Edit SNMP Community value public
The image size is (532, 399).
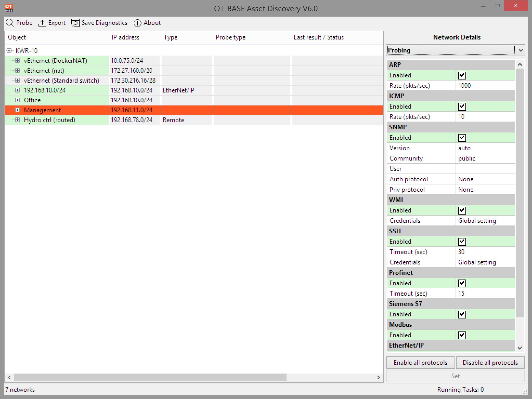(485, 158)
